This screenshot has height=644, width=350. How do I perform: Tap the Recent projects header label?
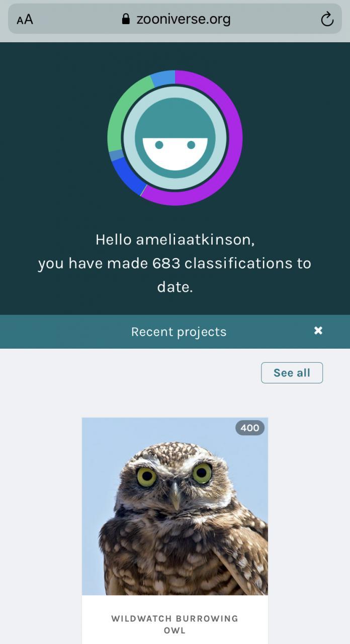pyautogui.click(x=179, y=332)
